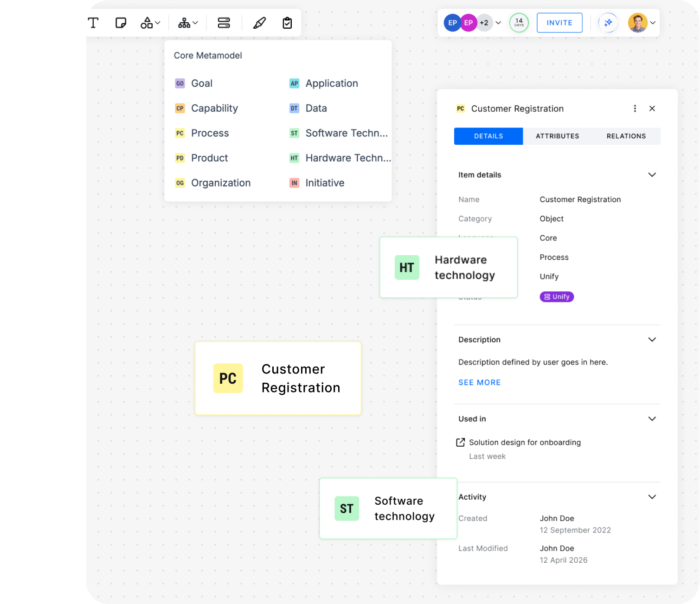The width and height of the screenshot is (700, 604).
Task: Open the panel's three-dot more options menu
Action: pos(635,109)
